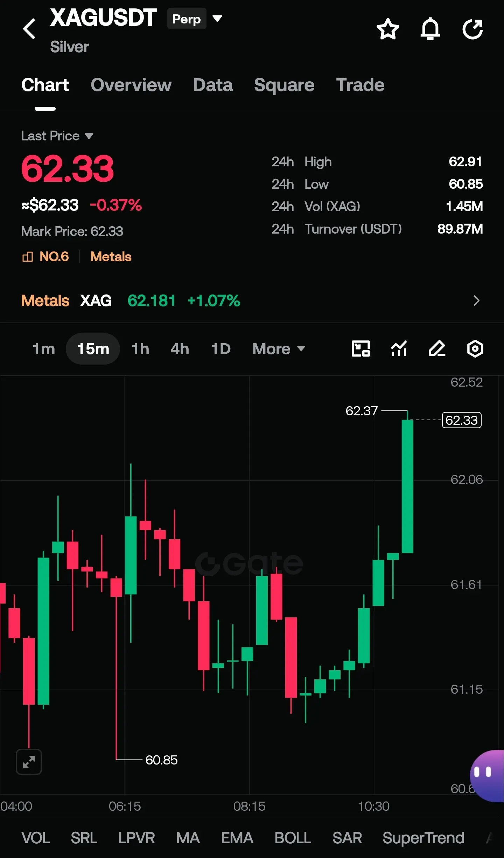Tap the 06:15 time axis label

(125, 806)
